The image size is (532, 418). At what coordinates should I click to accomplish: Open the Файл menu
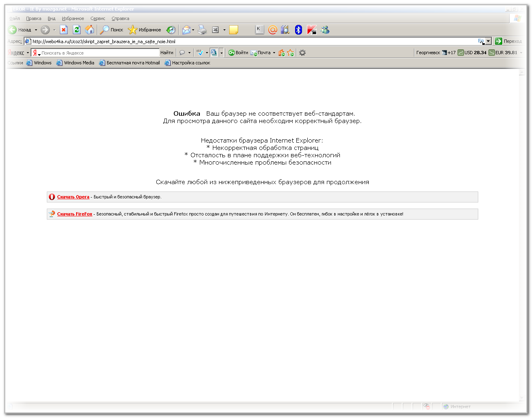14,18
